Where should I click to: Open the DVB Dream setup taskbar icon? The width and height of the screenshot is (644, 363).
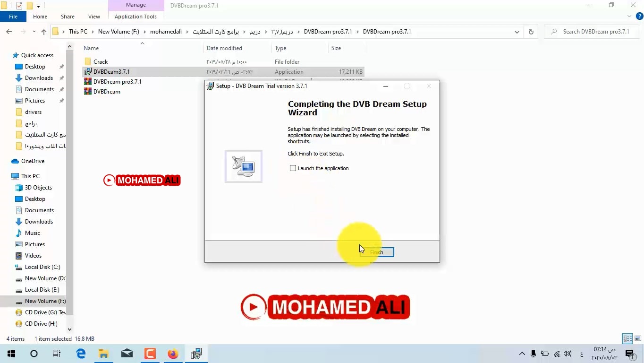pos(196,354)
